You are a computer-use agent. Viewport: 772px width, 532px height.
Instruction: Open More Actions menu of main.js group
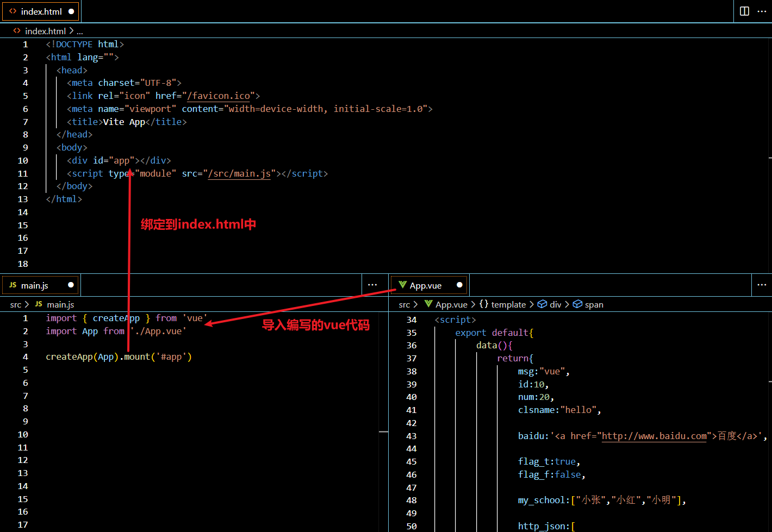point(372,285)
